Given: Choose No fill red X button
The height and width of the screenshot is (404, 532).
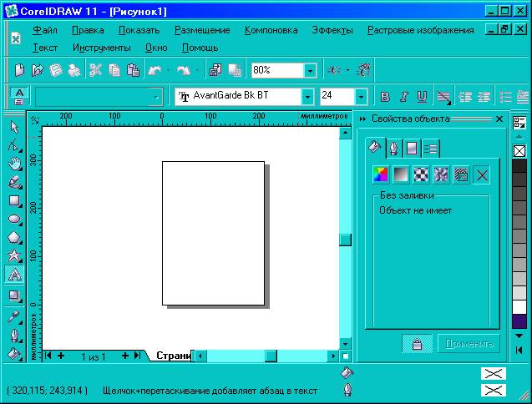Looking at the screenshot, I should pyautogui.click(x=482, y=175).
